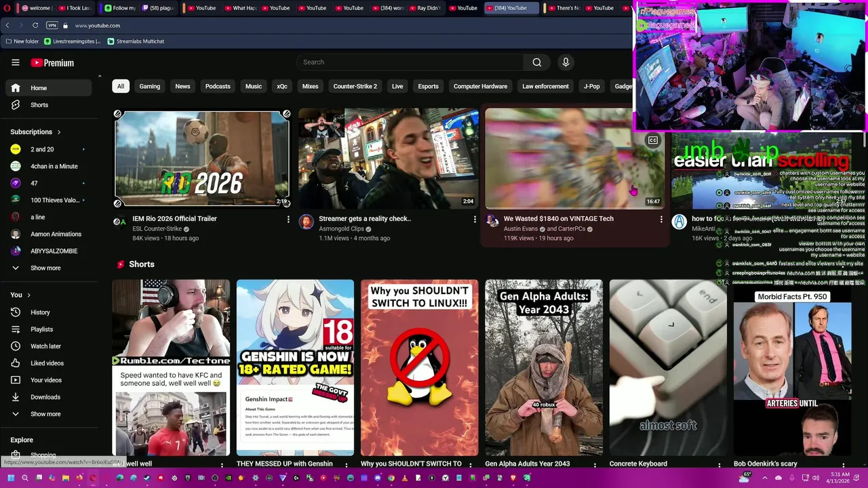
Task: Open Genshin is now 18+ rated Short
Action: 295,367
